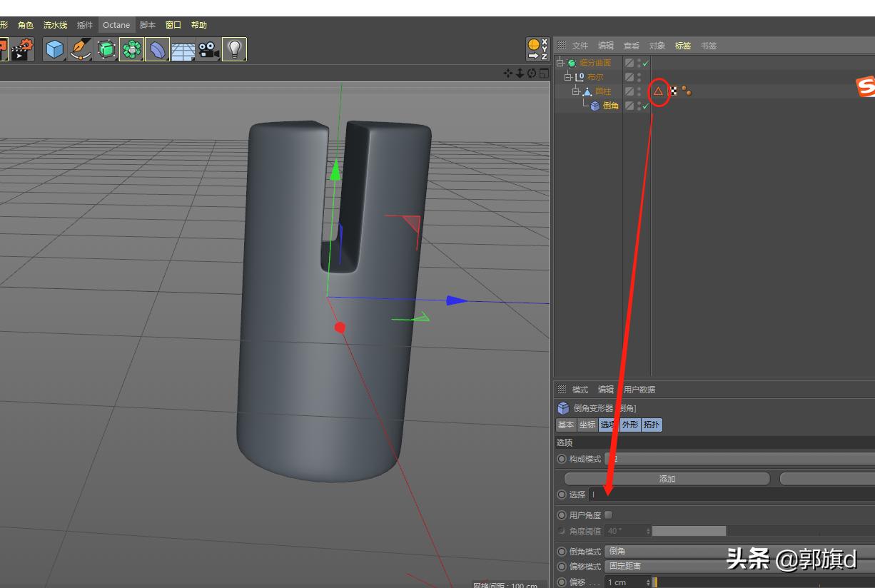Open object manager 文件 menu
Screen dimensions: 875x588
coord(580,46)
